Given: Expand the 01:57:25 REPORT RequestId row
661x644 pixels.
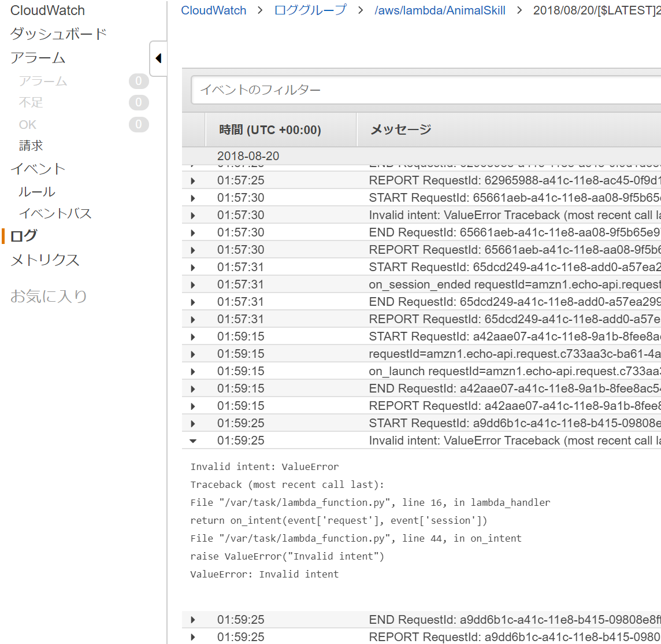Looking at the screenshot, I should (192, 181).
